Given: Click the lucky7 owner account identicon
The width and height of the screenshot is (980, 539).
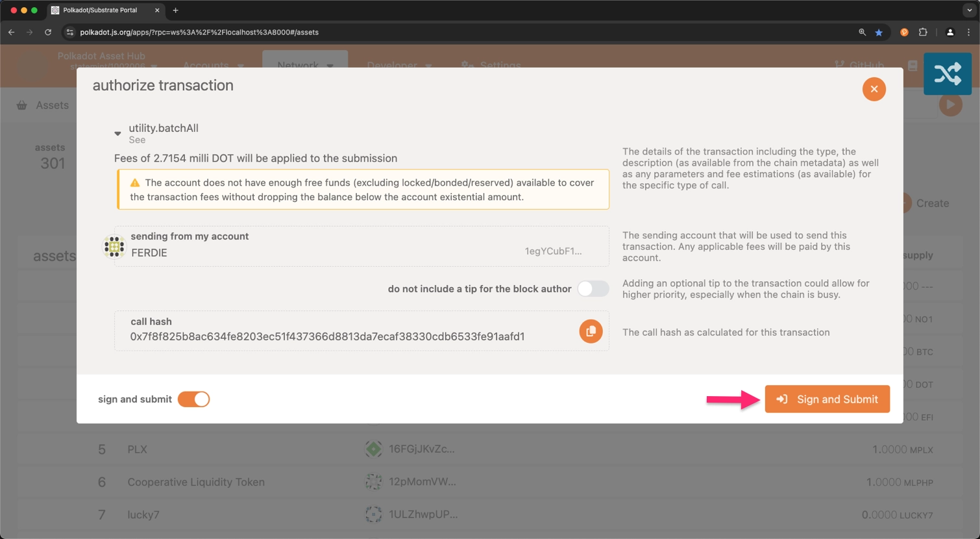Looking at the screenshot, I should coord(373,514).
